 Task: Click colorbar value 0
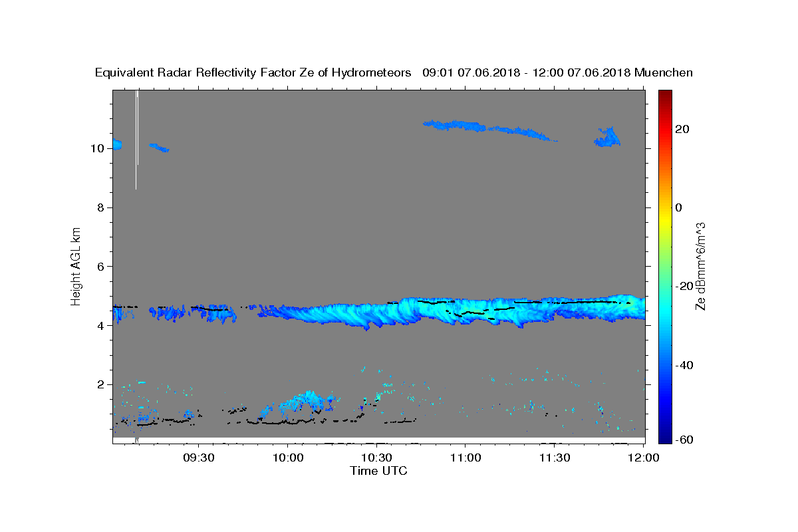pyautogui.click(x=679, y=207)
